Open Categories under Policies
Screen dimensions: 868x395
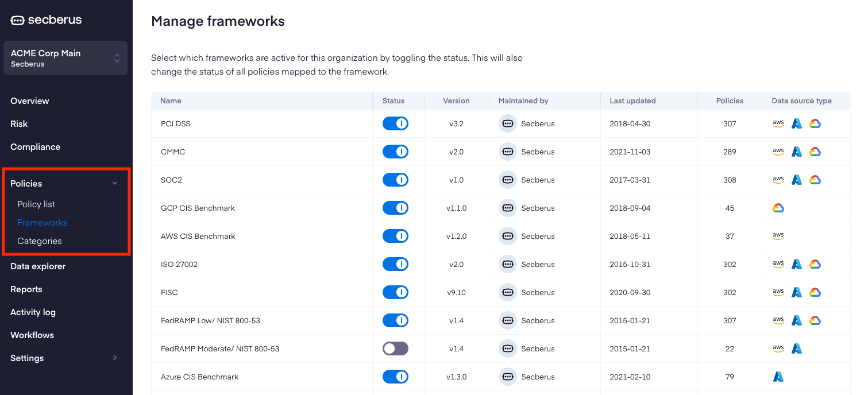pos(40,241)
